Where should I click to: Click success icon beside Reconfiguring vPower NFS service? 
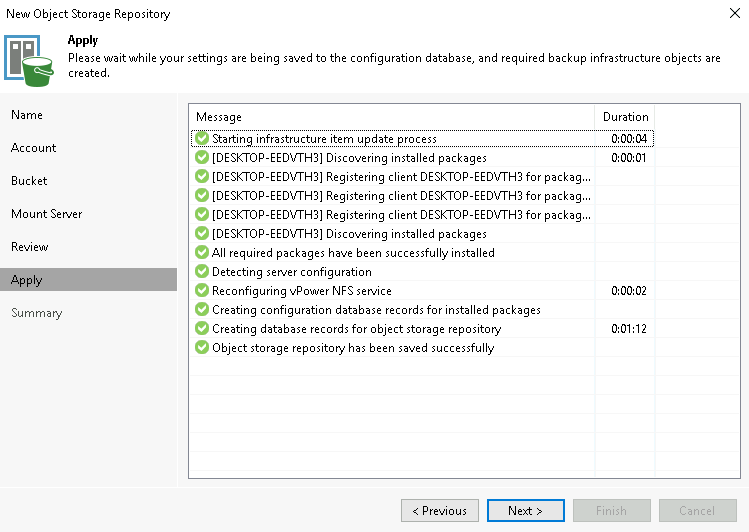202,290
